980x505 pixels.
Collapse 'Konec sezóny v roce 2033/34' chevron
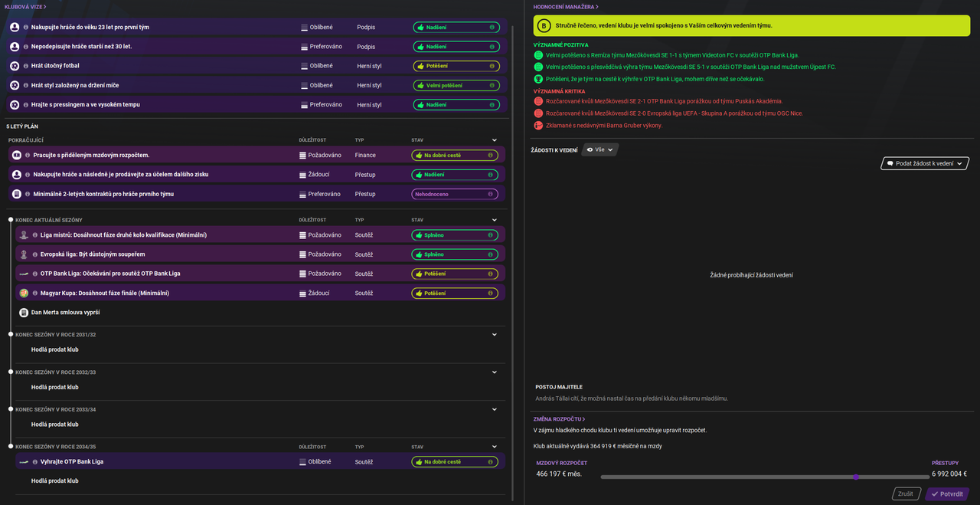coord(495,409)
